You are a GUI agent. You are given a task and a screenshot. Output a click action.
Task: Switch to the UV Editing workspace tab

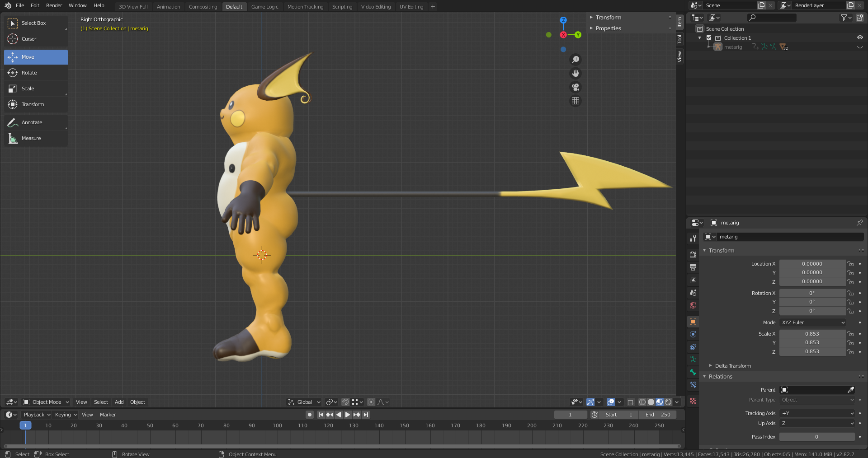coord(411,7)
